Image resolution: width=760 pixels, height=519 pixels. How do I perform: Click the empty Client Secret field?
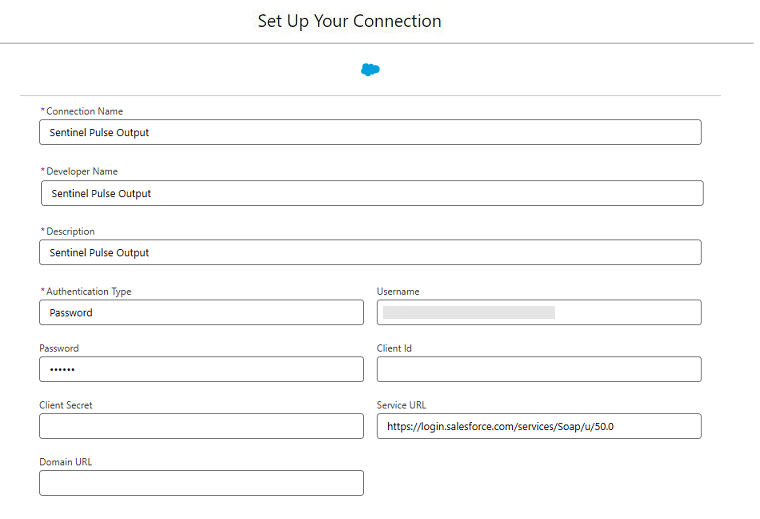201,426
